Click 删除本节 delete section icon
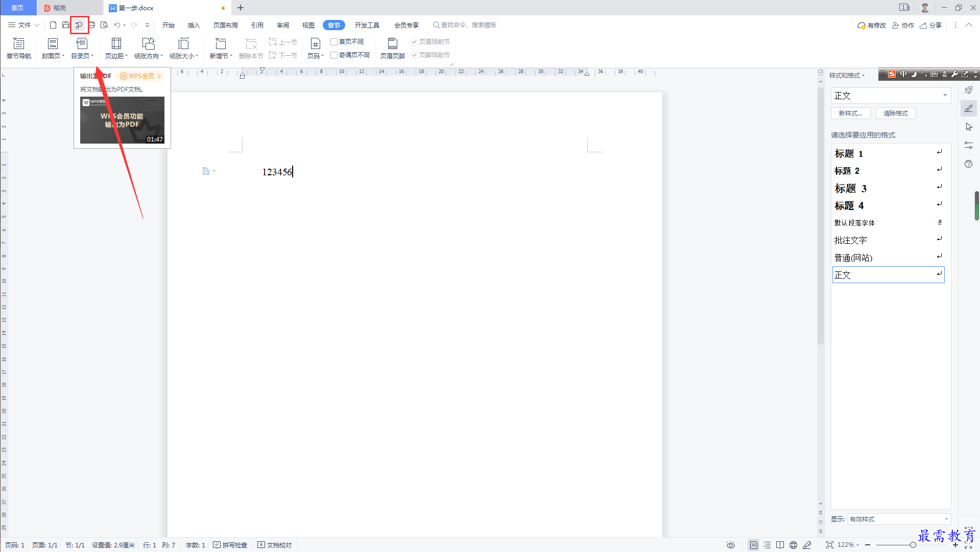 (251, 49)
